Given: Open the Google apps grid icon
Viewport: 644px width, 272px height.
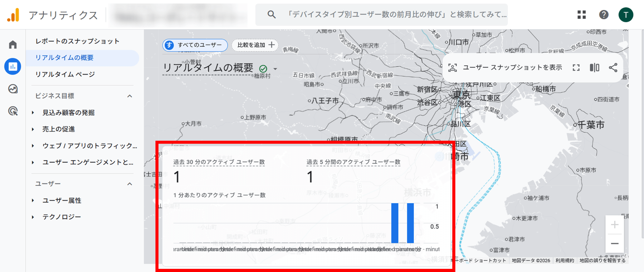Looking at the screenshot, I should (x=581, y=15).
